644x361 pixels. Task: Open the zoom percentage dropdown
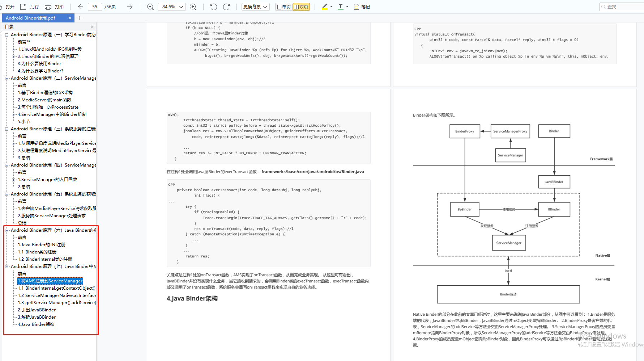pyautogui.click(x=182, y=7)
